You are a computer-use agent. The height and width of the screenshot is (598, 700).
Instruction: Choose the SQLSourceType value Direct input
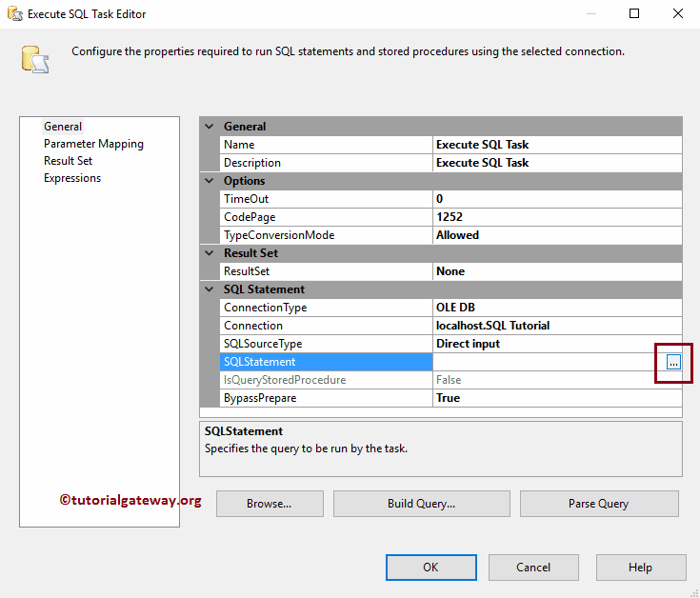557,344
